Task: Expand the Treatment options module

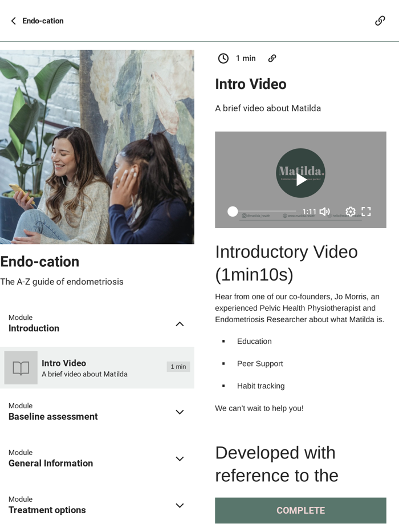Action: tap(180, 506)
